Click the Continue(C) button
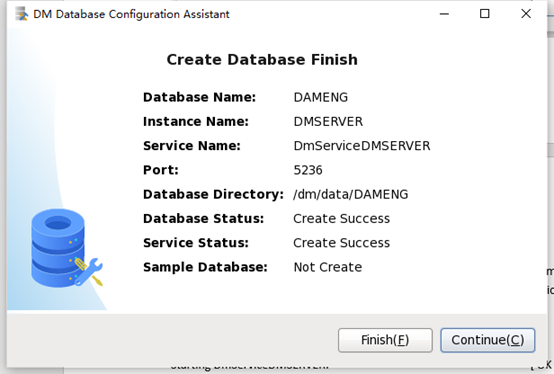The width and height of the screenshot is (554, 374). [x=488, y=340]
